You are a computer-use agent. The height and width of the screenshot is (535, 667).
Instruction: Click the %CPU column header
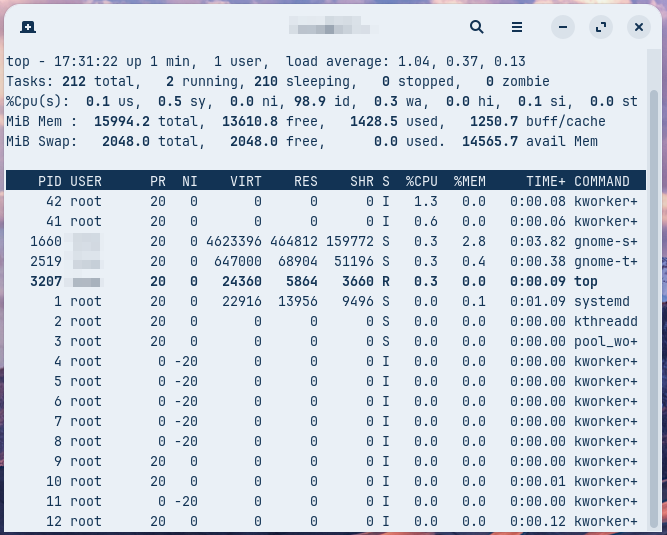pos(421,181)
